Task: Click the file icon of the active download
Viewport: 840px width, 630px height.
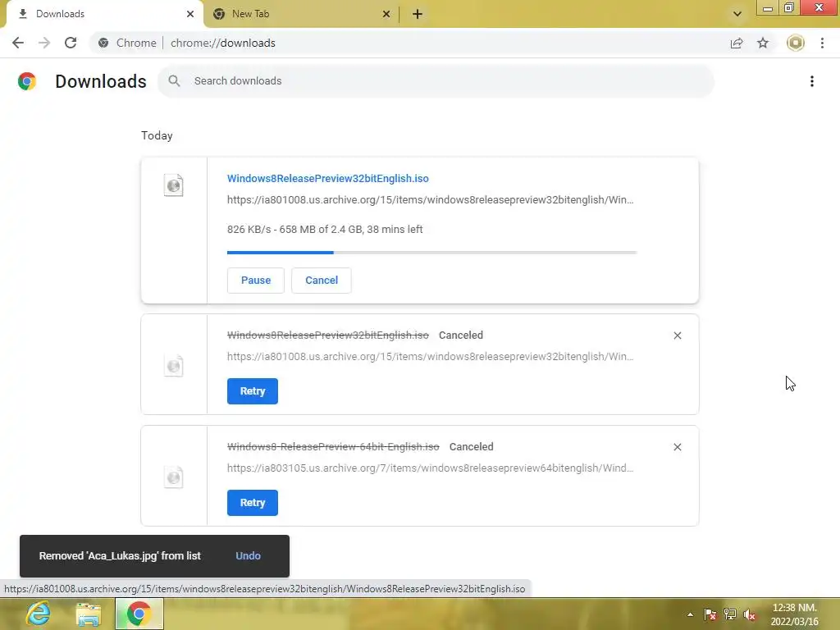Action: [x=174, y=185]
